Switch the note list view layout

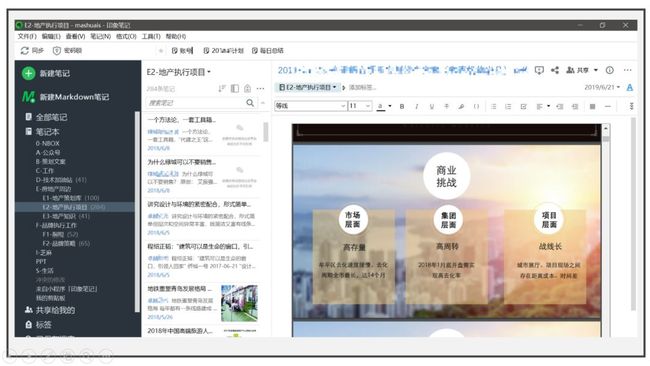(x=235, y=88)
